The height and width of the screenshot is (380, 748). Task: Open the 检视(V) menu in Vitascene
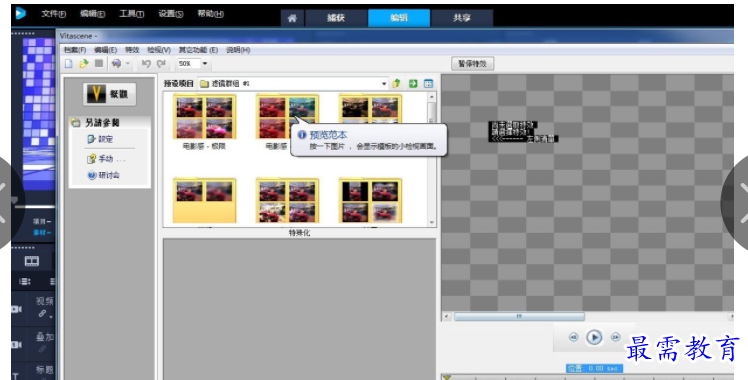tap(159, 50)
